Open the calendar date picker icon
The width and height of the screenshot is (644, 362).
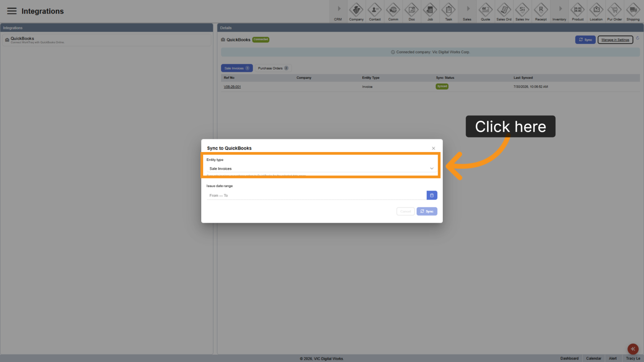pyautogui.click(x=432, y=195)
